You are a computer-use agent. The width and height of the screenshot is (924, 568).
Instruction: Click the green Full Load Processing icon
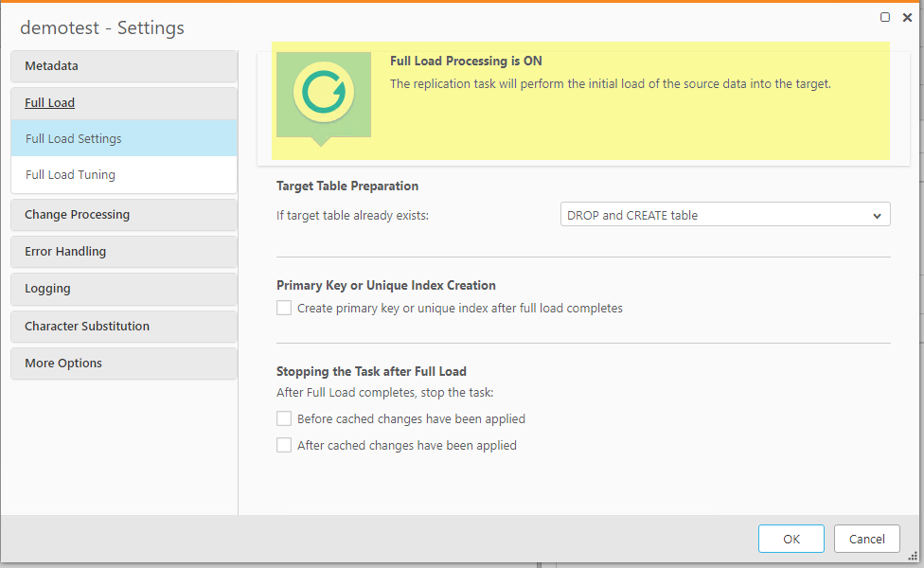(x=322, y=94)
